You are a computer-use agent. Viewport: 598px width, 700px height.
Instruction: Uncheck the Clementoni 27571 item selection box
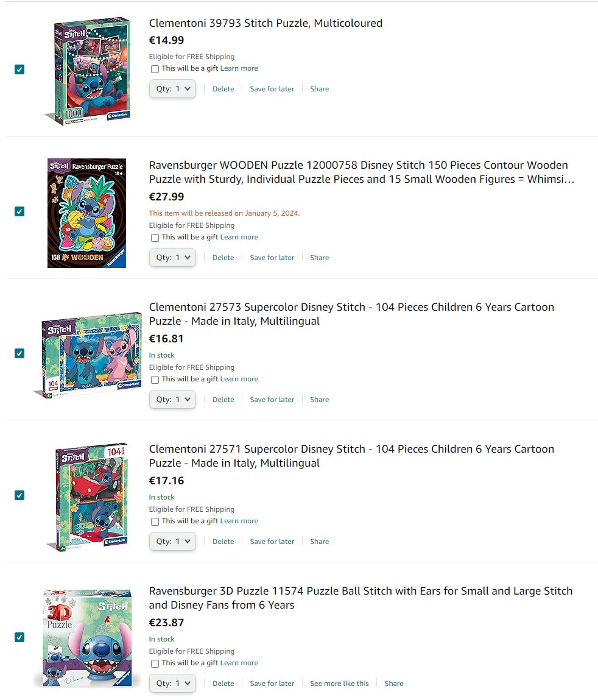point(19,495)
